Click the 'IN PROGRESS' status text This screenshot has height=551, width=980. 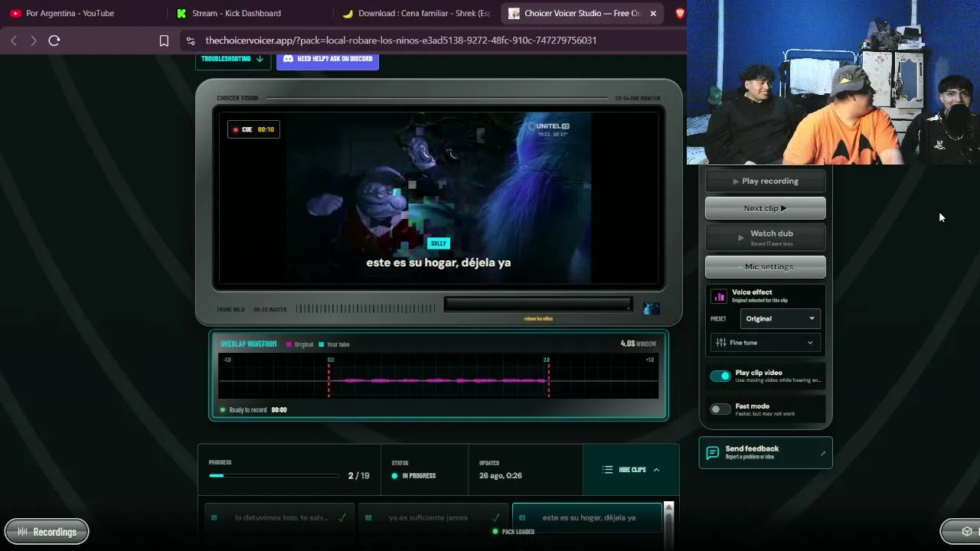coord(419,476)
